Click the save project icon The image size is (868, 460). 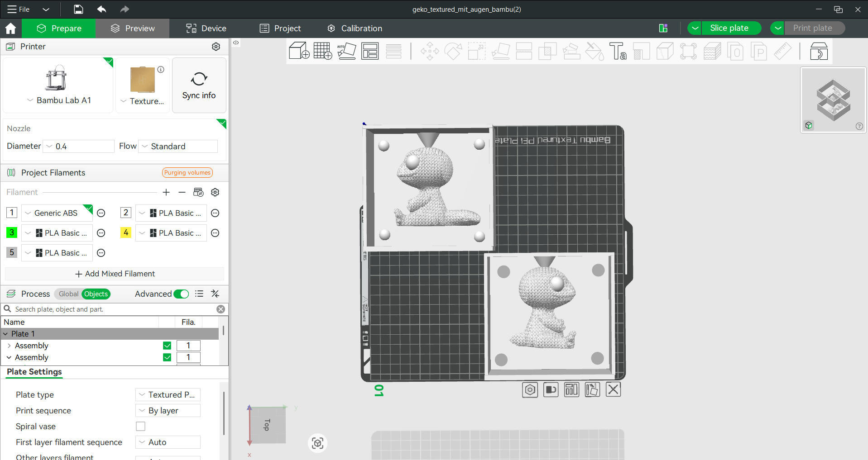point(78,9)
